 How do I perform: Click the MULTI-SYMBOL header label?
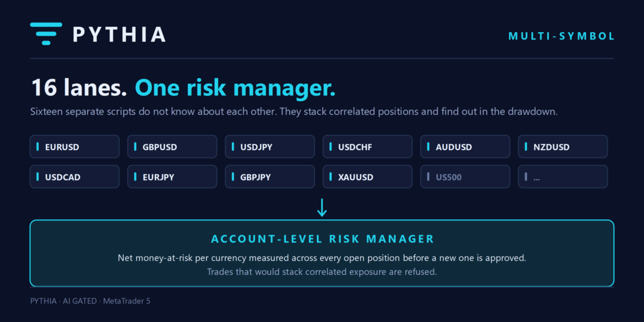point(561,36)
